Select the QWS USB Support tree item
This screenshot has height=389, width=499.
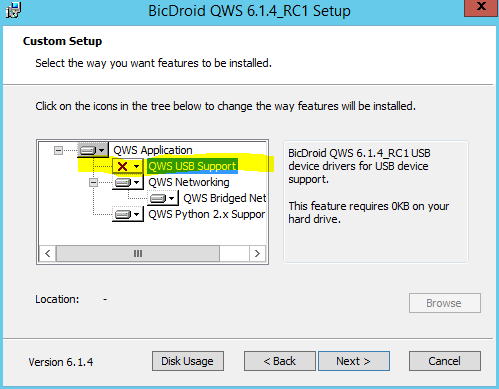(x=192, y=166)
